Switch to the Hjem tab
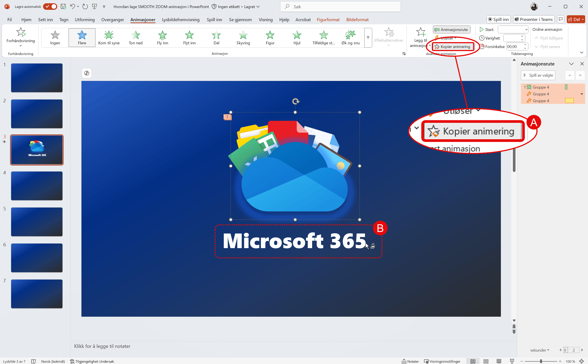 (26, 20)
